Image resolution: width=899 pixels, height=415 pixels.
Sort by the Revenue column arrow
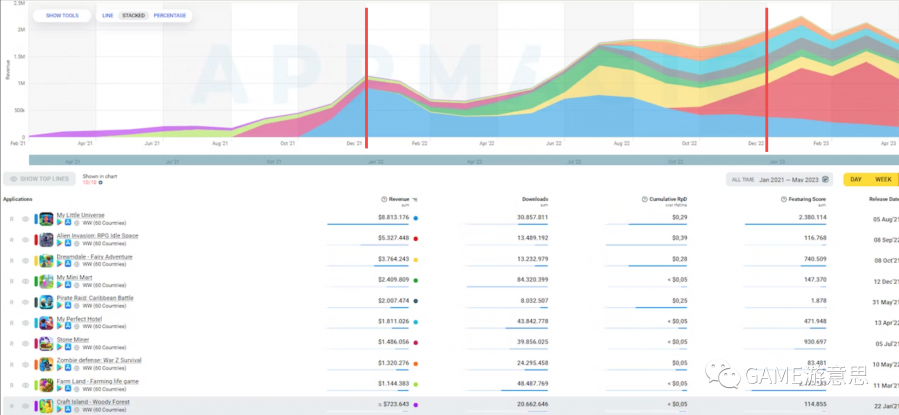[416, 199]
